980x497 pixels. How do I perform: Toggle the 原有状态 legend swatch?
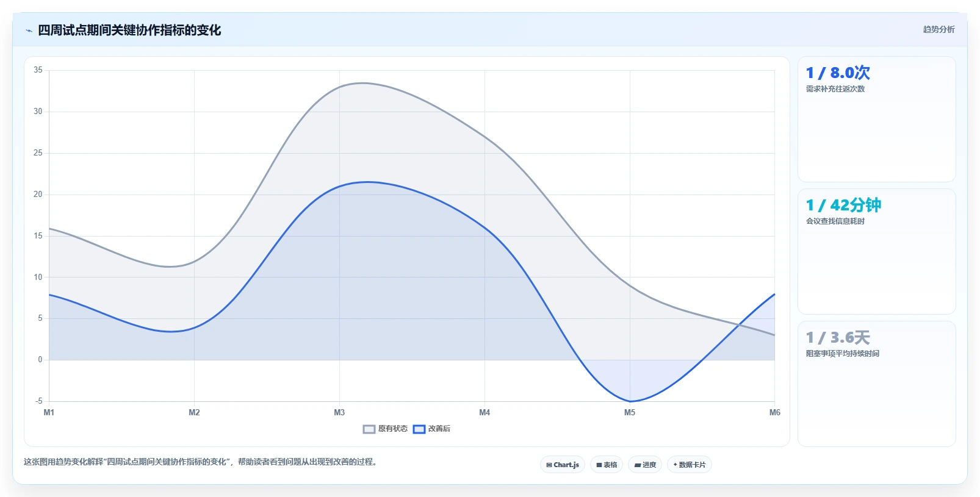click(369, 429)
